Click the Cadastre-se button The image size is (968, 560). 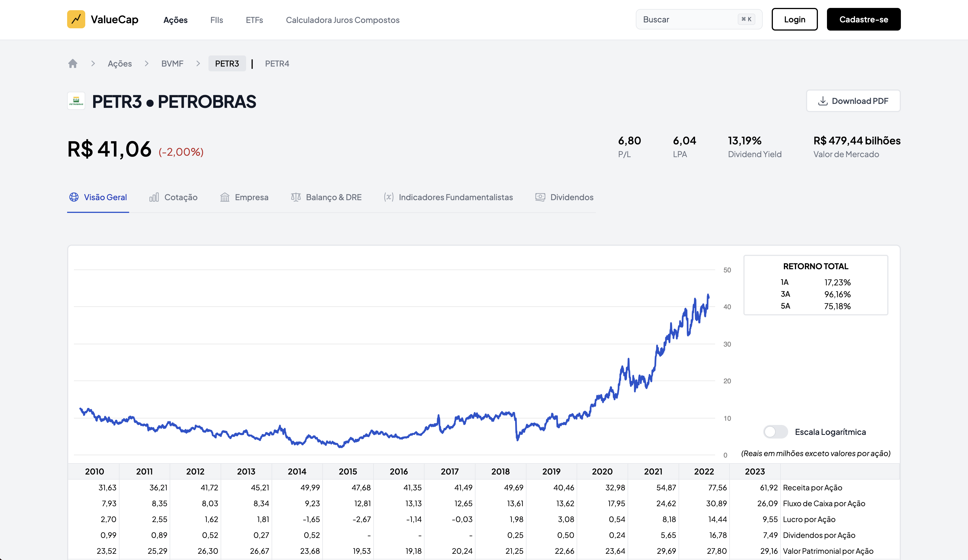pyautogui.click(x=863, y=19)
